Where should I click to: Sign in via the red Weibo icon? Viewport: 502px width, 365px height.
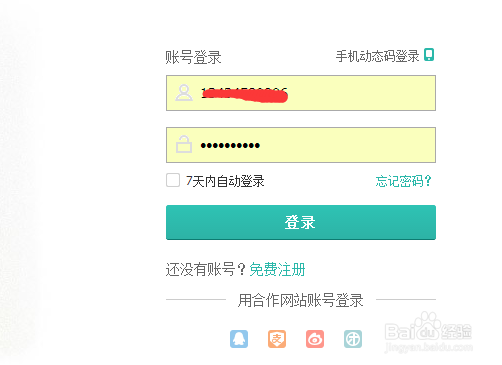click(315, 339)
